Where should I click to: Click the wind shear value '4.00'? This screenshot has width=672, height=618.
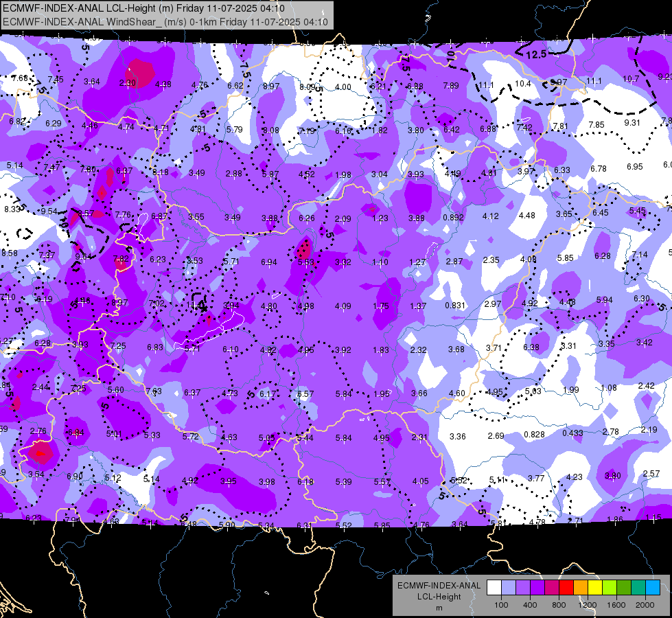[343, 87]
